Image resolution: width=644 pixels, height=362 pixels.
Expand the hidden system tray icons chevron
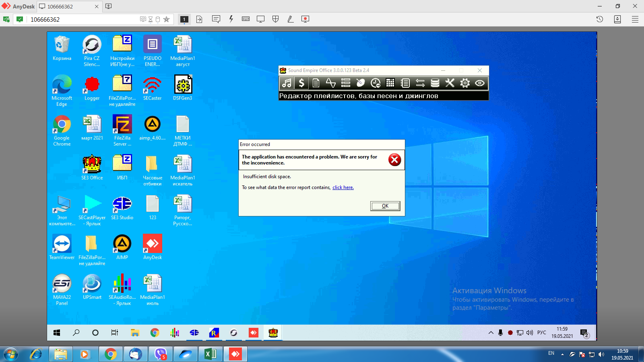point(491,333)
